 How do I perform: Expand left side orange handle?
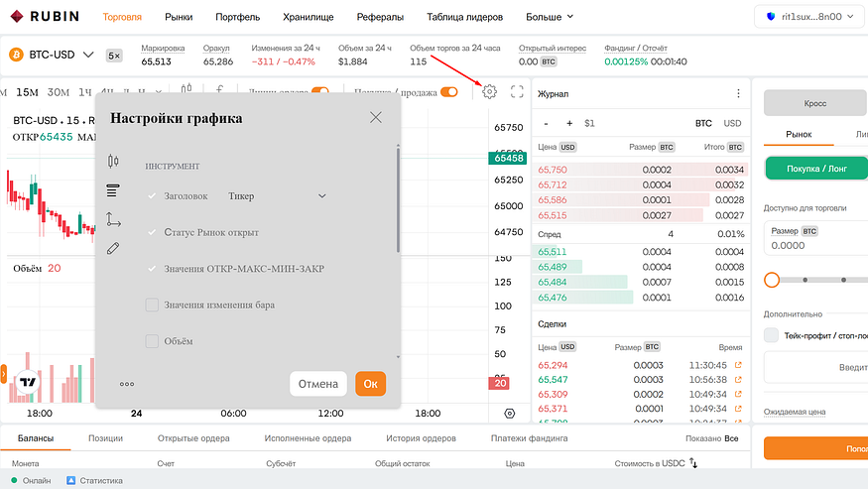(3, 374)
